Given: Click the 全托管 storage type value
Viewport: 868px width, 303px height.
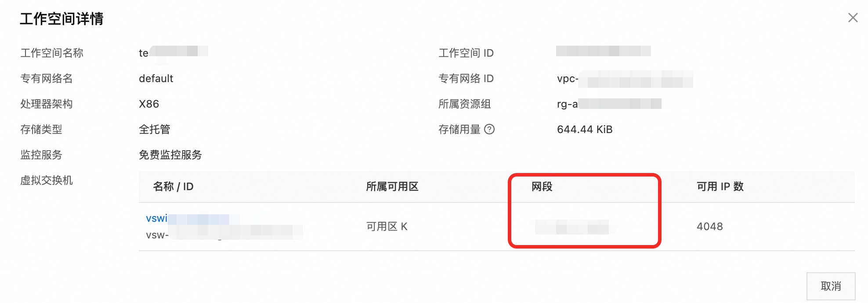Looking at the screenshot, I should [x=154, y=130].
